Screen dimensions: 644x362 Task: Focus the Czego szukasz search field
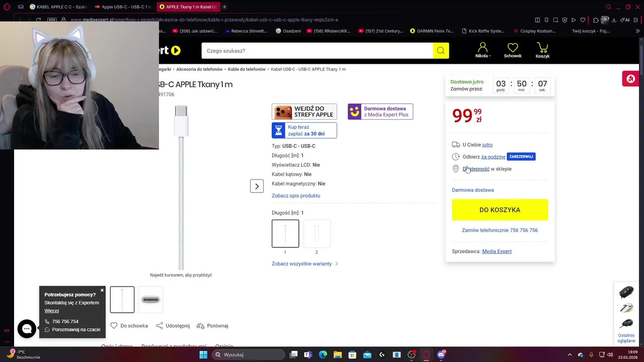click(317, 50)
